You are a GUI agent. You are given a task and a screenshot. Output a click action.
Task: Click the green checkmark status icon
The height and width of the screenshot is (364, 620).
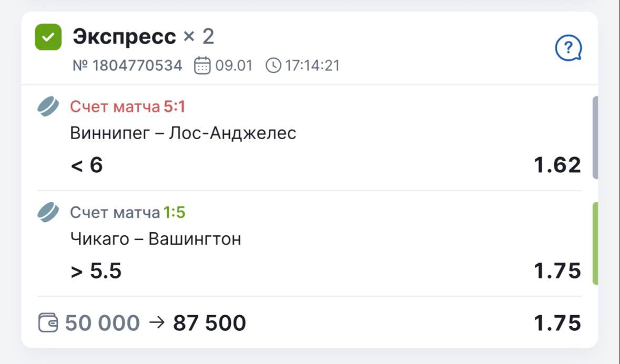pyautogui.click(x=48, y=37)
